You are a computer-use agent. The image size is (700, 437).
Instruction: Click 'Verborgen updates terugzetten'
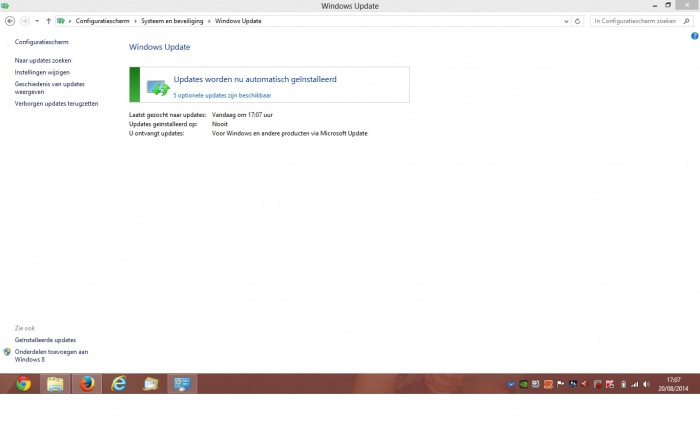56,104
